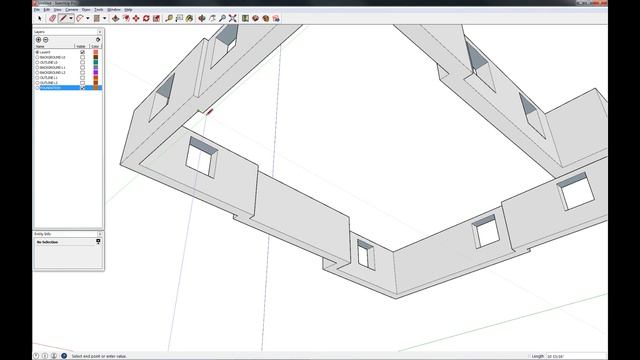The height and width of the screenshot is (360, 640).
Task: Toggle visibility checkbox for OUTLINE L1
Action: point(82,78)
